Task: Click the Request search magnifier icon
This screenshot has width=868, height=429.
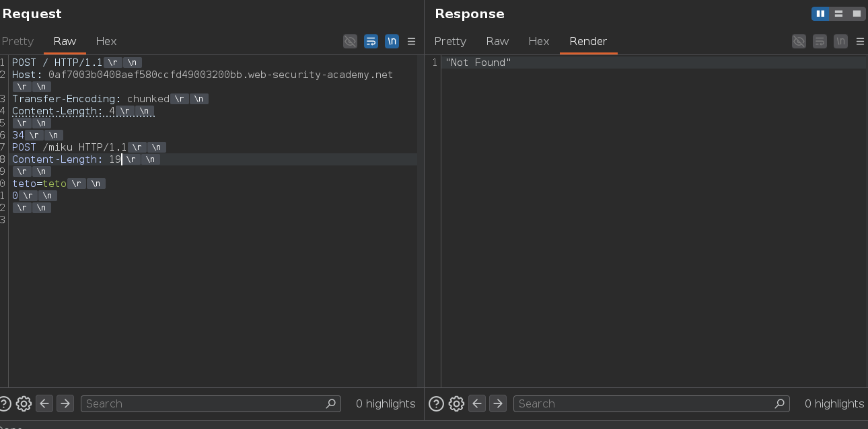Action: pyautogui.click(x=330, y=403)
